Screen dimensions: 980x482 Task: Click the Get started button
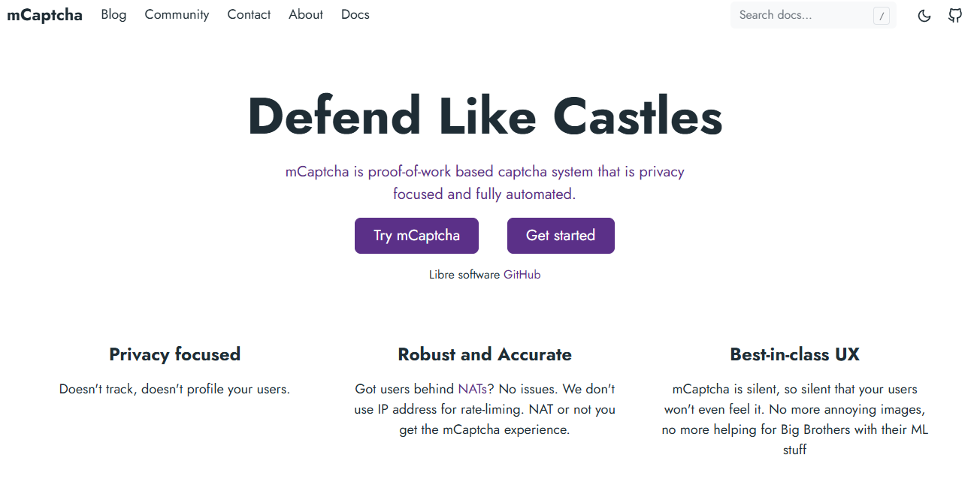pyautogui.click(x=561, y=236)
